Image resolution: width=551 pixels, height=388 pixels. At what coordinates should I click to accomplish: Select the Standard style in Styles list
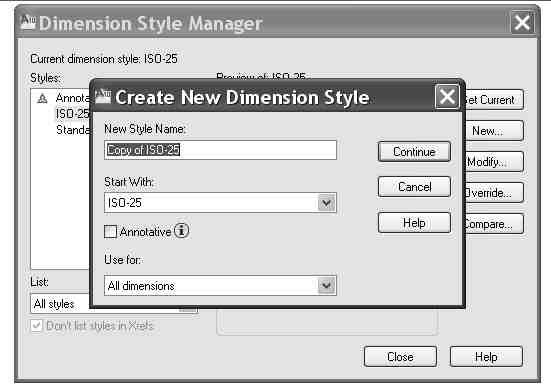pyautogui.click(x=73, y=130)
